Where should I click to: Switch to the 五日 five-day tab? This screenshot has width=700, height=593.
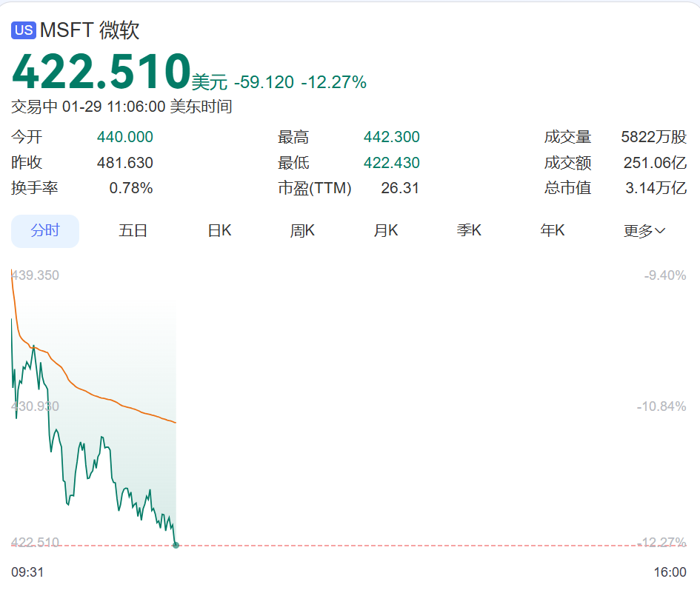[133, 231]
